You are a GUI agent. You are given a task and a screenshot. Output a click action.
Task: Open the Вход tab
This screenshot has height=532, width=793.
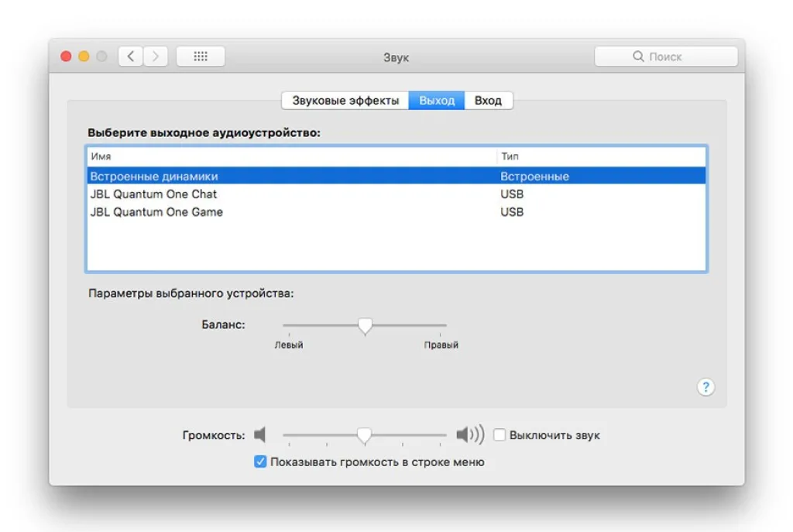(488, 101)
